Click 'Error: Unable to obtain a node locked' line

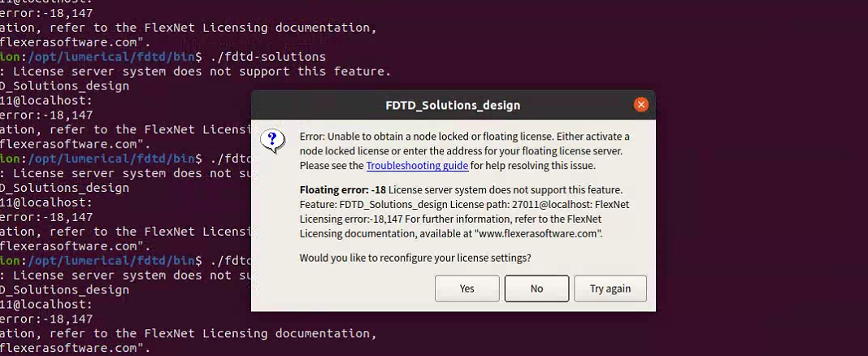[x=464, y=137]
